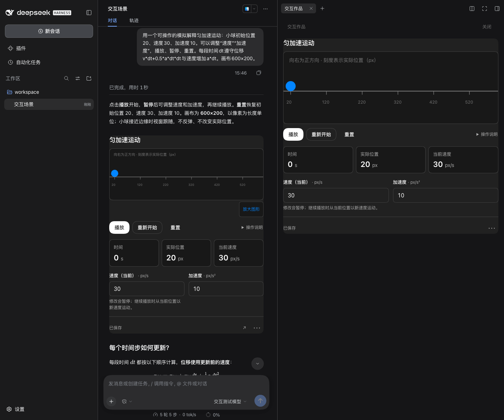The width and height of the screenshot is (504, 420).
Task: Edit the 速度 field in right artifact panel
Action: 336,195
